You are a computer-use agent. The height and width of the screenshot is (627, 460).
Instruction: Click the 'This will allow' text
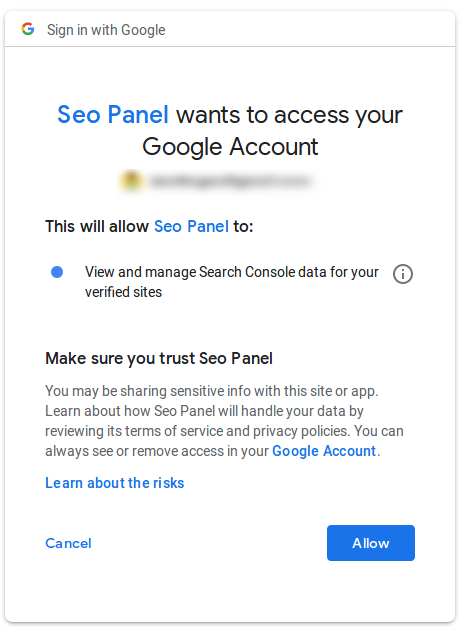[x=97, y=226]
